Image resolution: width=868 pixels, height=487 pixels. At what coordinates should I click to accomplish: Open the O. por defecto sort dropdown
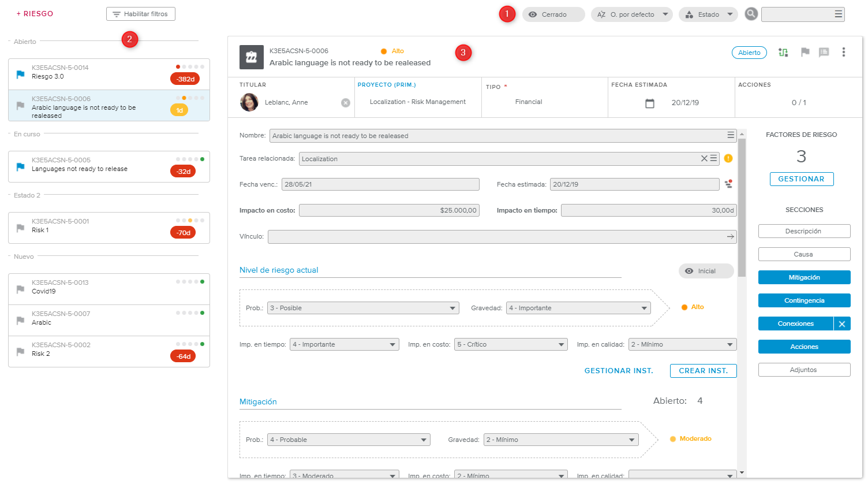631,14
